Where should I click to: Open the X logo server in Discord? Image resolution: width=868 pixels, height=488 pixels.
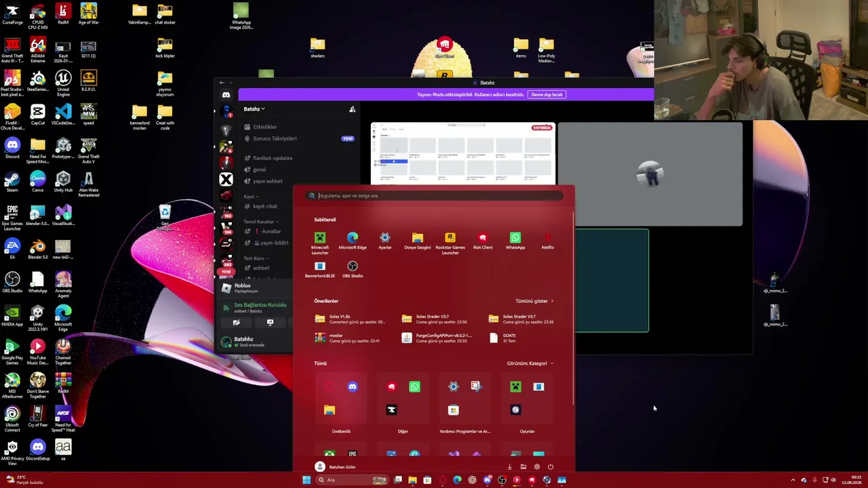[x=226, y=180]
